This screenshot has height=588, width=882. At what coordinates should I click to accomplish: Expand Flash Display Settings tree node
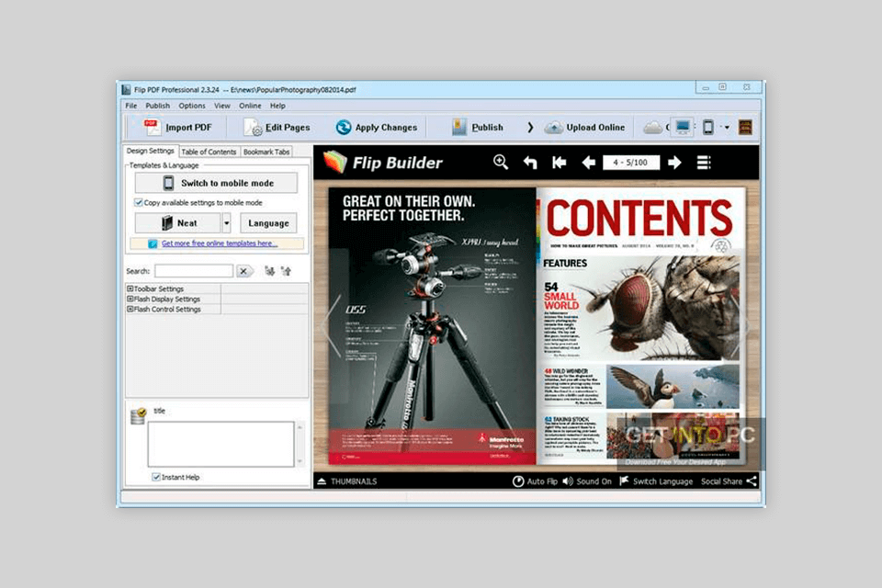(130, 300)
